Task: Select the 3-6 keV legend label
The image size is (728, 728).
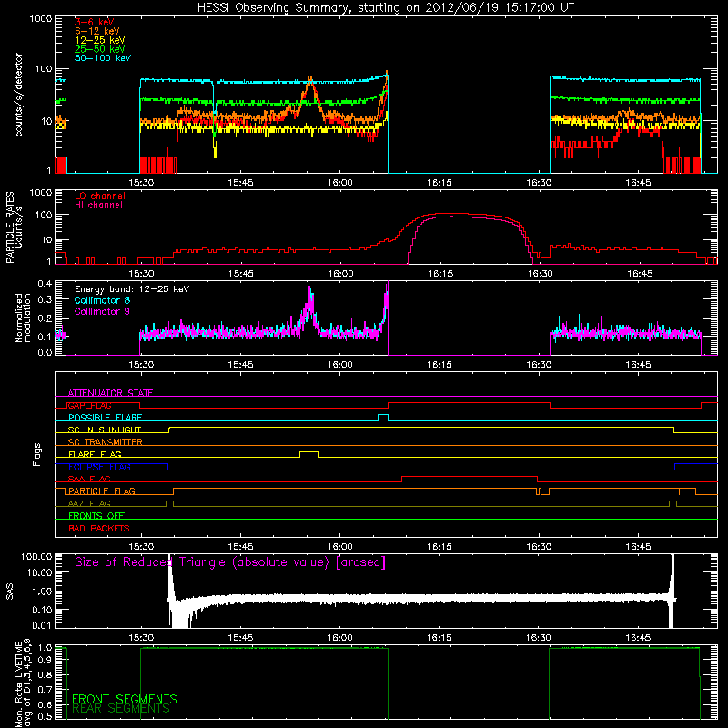Action: click(x=94, y=22)
